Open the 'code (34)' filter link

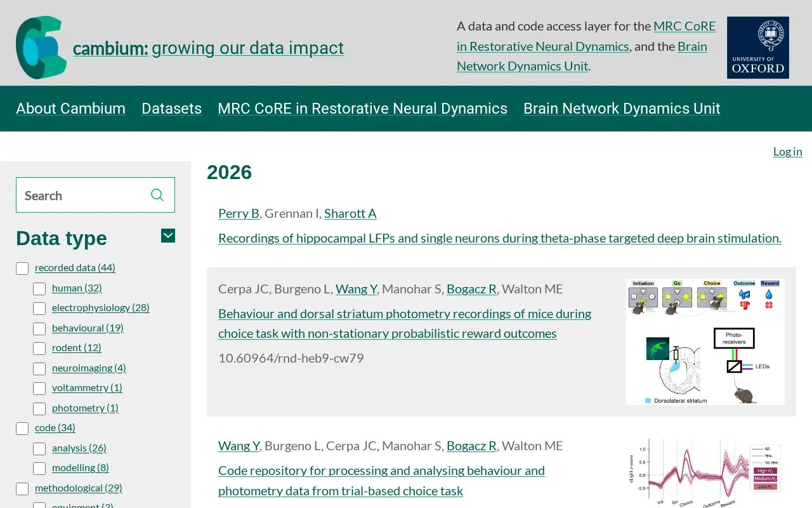click(55, 428)
